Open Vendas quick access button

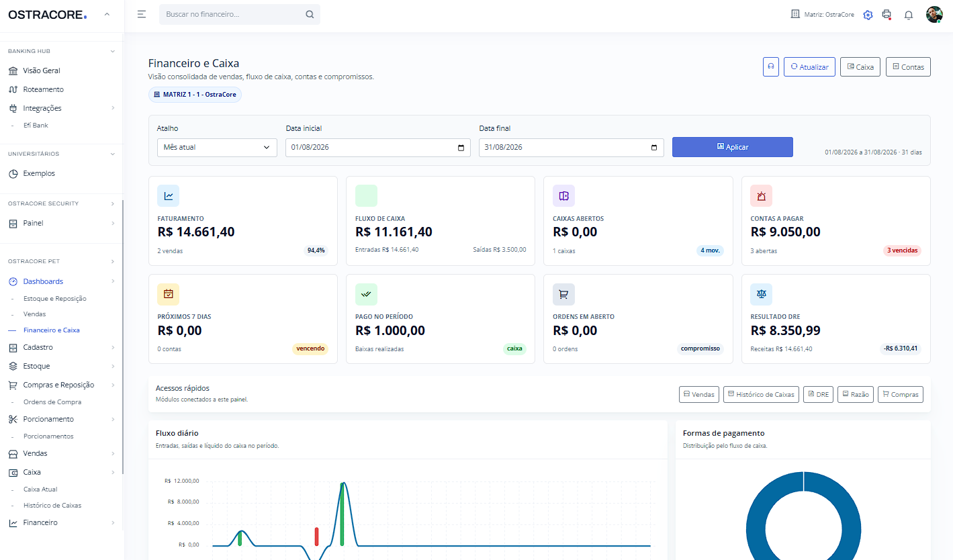click(698, 394)
